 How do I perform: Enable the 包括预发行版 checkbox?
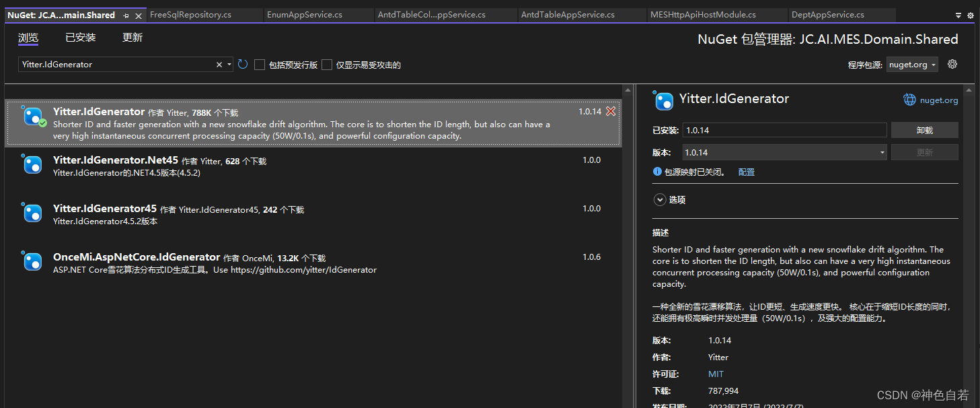click(260, 65)
